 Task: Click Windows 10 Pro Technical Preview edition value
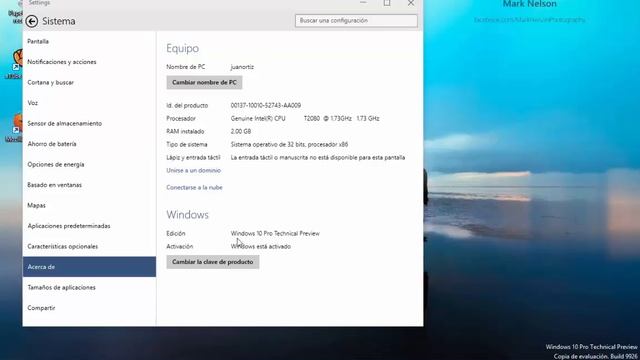275,233
